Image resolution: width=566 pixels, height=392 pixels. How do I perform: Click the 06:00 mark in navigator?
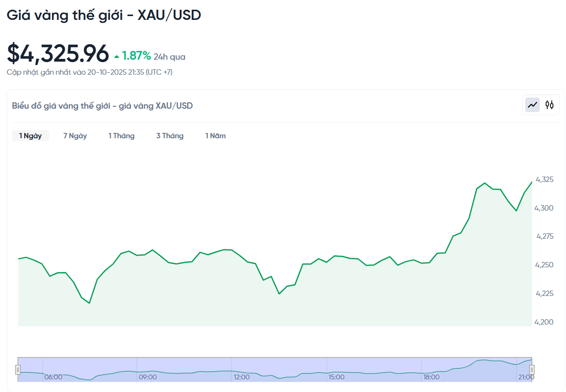53,377
